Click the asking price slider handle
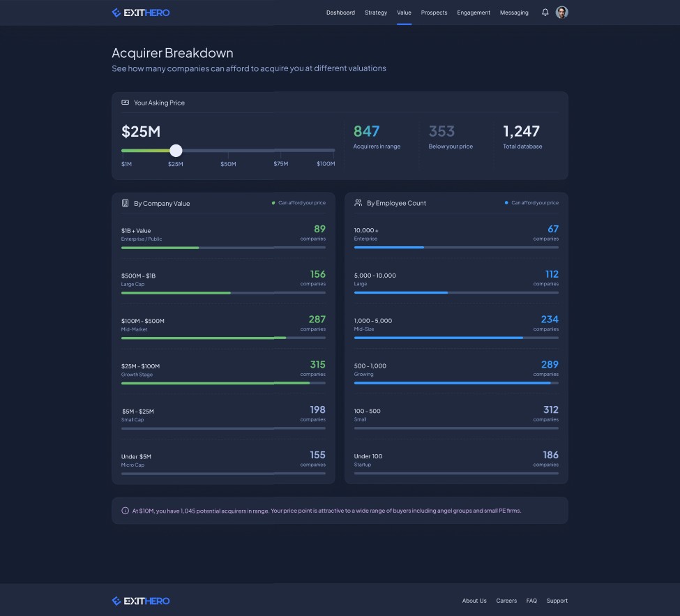This screenshot has height=616, width=680. pyautogui.click(x=176, y=151)
